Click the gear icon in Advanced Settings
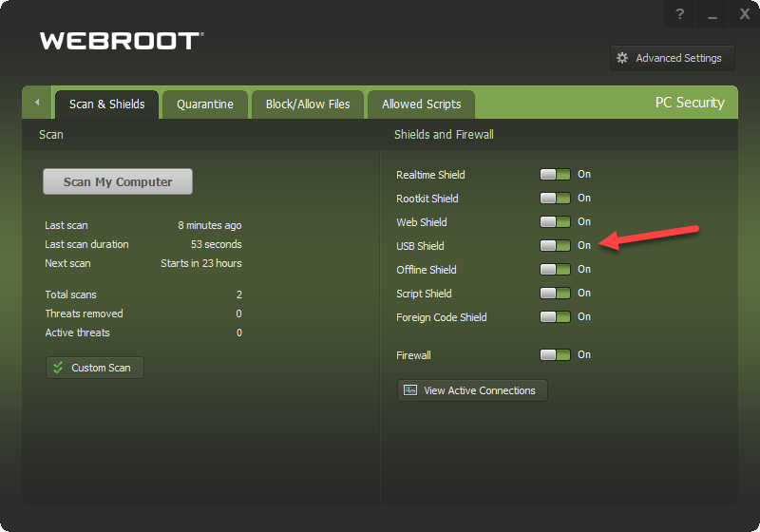 (x=622, y=58)
